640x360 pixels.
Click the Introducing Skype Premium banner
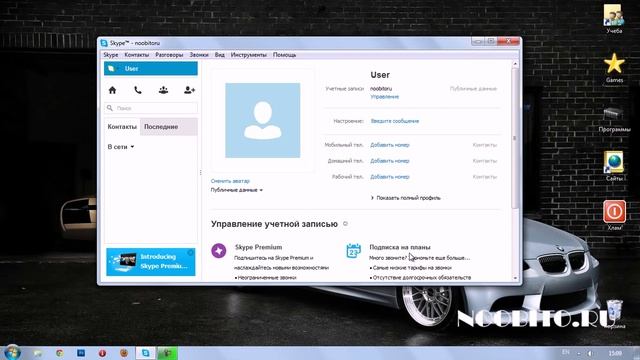[151, 262]
